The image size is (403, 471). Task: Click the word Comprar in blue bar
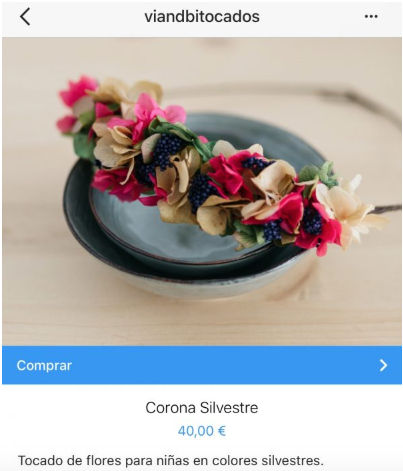point(44,365)
